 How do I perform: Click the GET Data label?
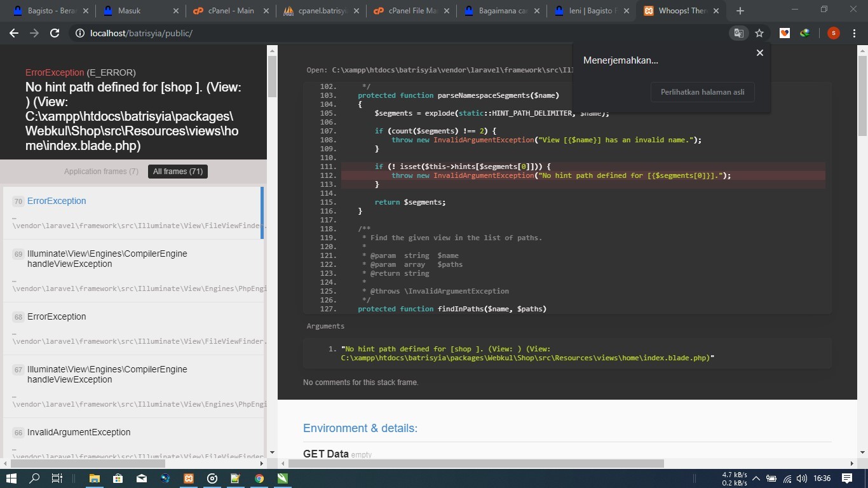coord(325,454)
